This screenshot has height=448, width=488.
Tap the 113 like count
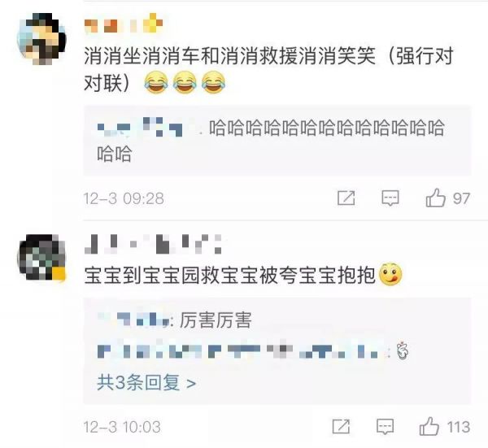(459, 427)
